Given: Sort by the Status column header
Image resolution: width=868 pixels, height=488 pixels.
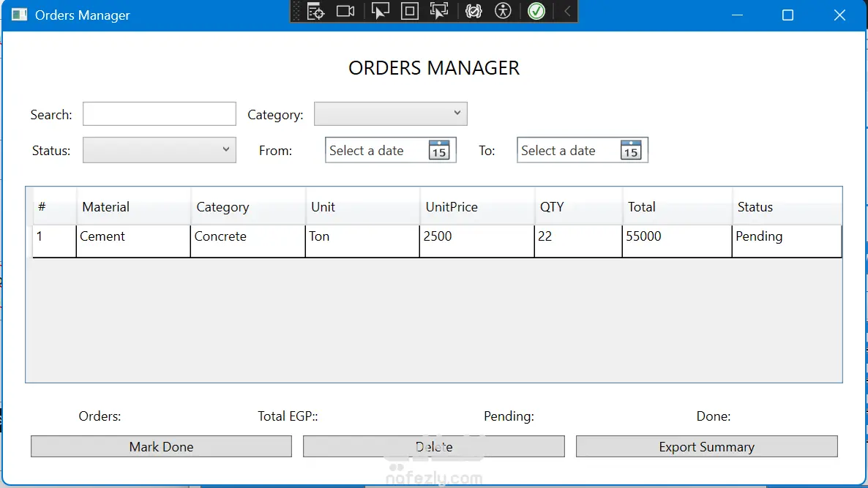Looking at the screenshot, I should (x=787, y=206).
